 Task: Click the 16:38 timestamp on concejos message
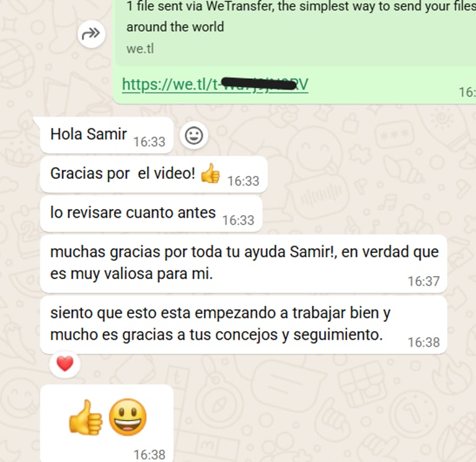(423, 342)
